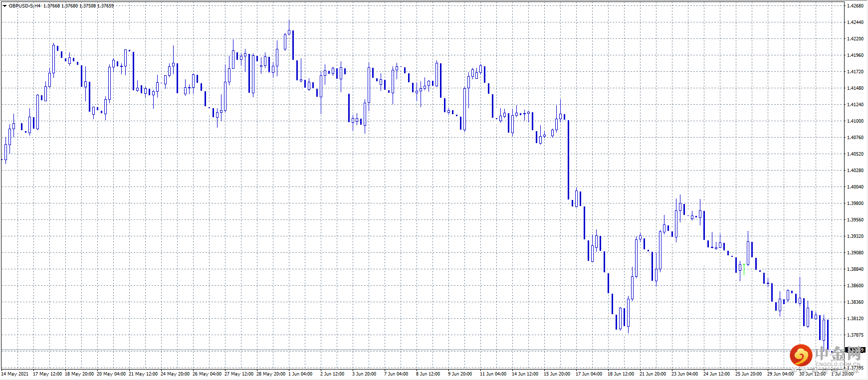
Task: Click the 1.39080 price axis label
Action: point(855,253)
